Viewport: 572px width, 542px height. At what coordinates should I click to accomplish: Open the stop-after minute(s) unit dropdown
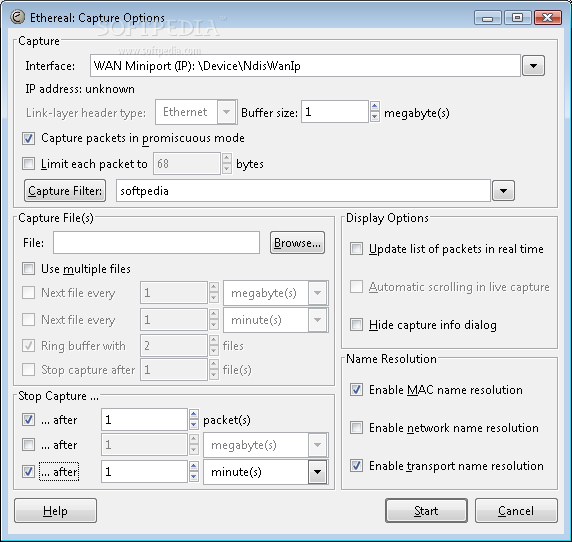point(317,472)
